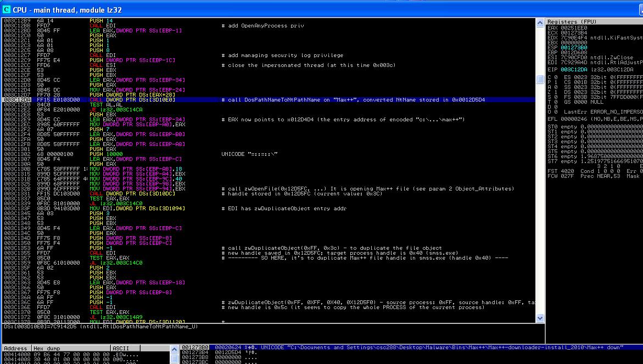This screenshot has height=364, width=643.
Task: Click the comment 'add OpenAnyProcess priv'
Action: [x=263, y=25]
